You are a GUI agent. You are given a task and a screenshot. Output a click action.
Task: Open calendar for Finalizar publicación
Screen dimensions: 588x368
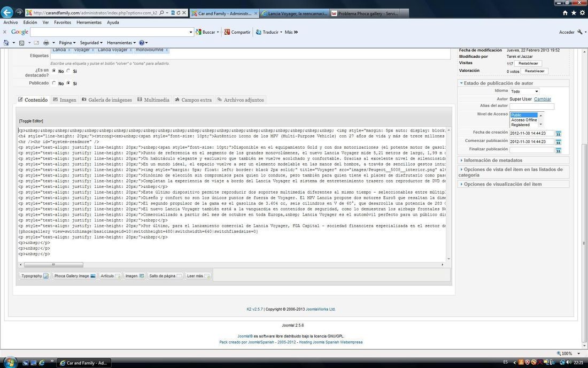pyautogui.click(x=559, y=150)
